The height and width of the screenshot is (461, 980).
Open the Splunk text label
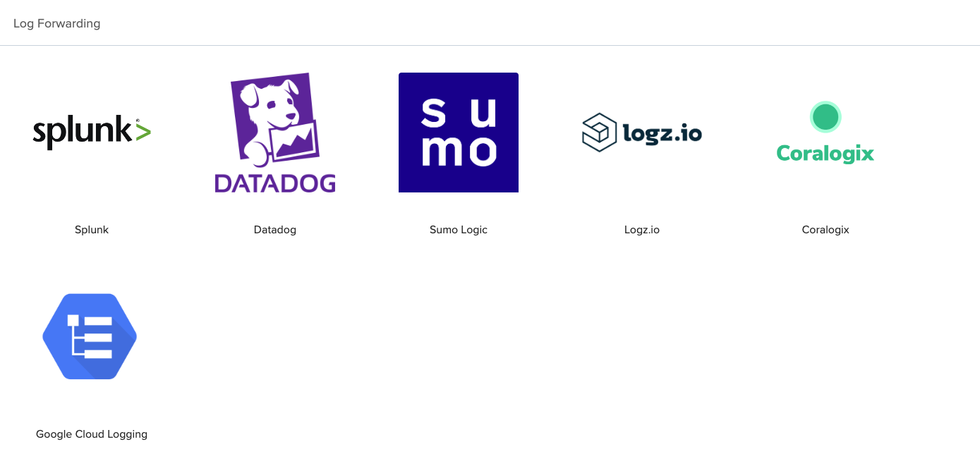pyautogui.click(x=92, y=230)
